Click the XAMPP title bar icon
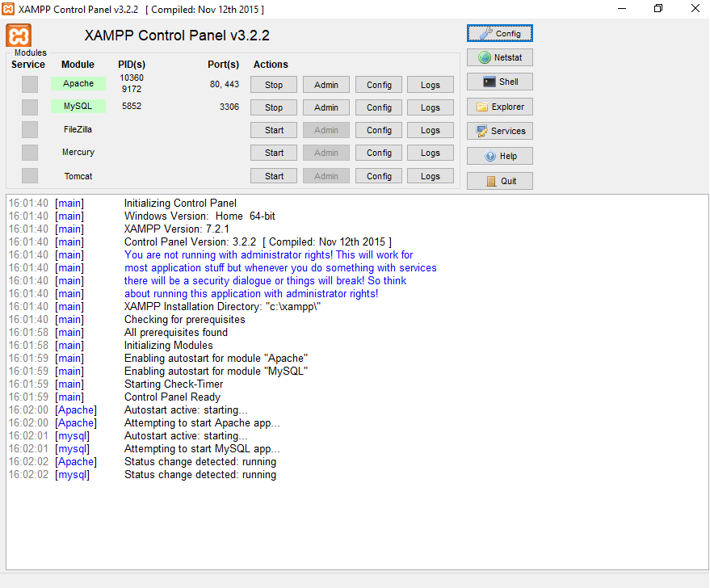Screen dimensions: 710x588 point(8,9)
